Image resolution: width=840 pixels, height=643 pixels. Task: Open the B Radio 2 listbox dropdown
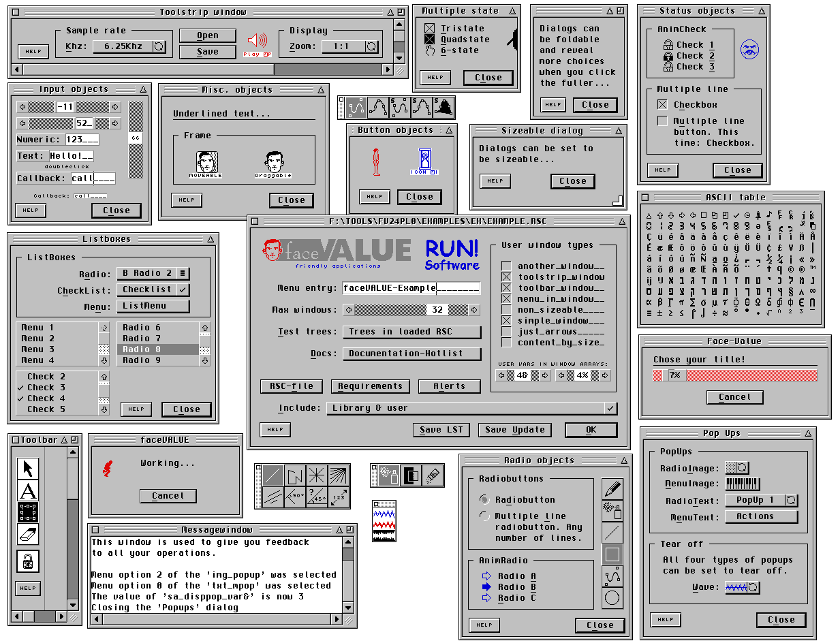[153, 273]
